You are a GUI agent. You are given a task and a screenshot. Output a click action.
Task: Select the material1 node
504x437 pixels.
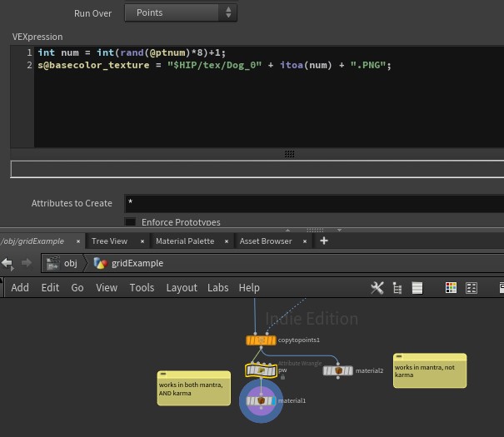tap(261, 401)
